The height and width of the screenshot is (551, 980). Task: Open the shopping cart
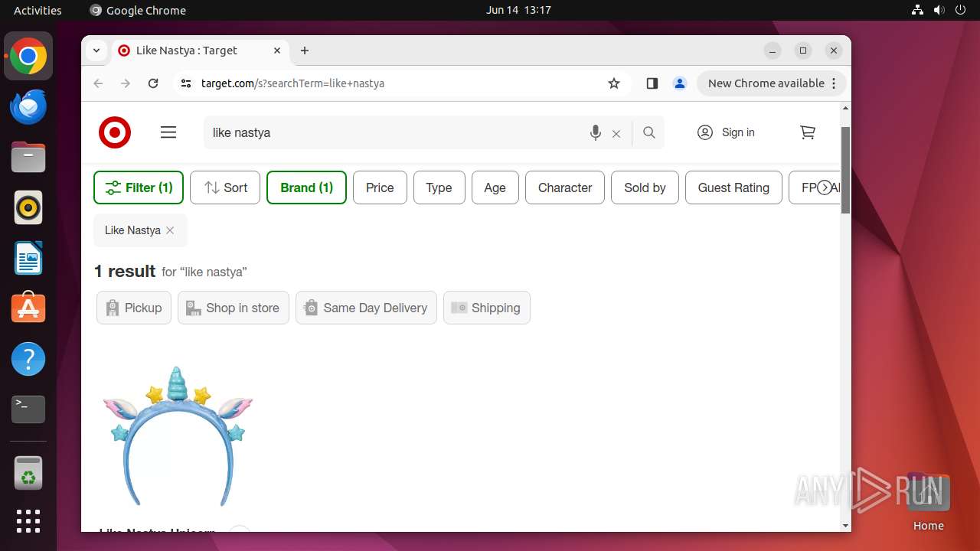808,132
